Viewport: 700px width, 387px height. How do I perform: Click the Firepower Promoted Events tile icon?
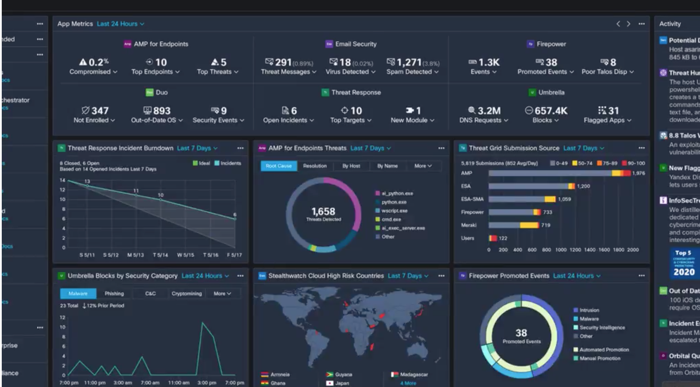point(463,276)
